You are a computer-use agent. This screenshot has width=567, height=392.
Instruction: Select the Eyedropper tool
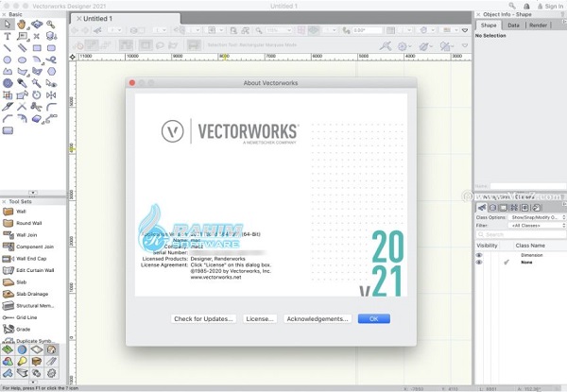pos(22,83)
